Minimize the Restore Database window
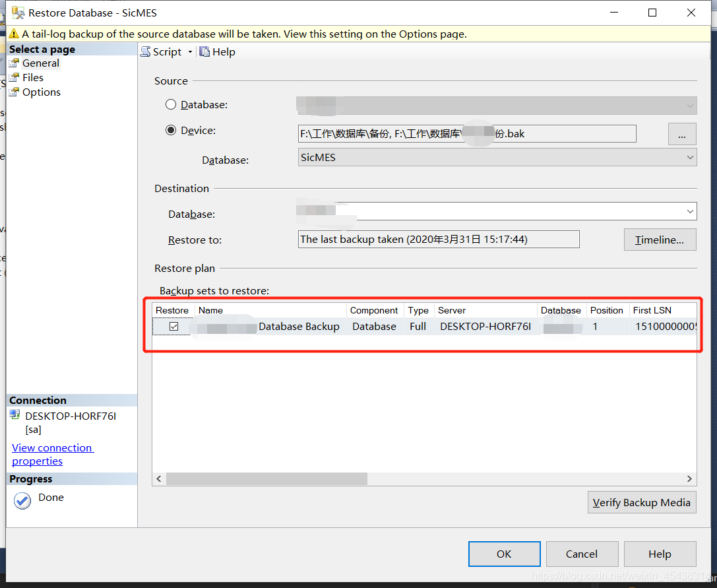Screen dimensions: 717x588 click(x=614, y=13)
